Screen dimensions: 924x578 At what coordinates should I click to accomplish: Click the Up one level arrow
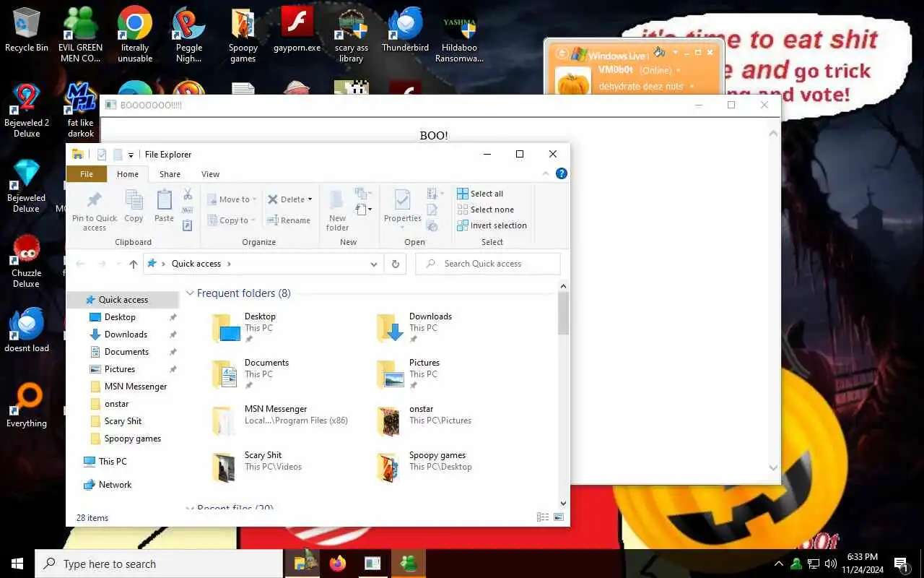click(x=134, y=264)
